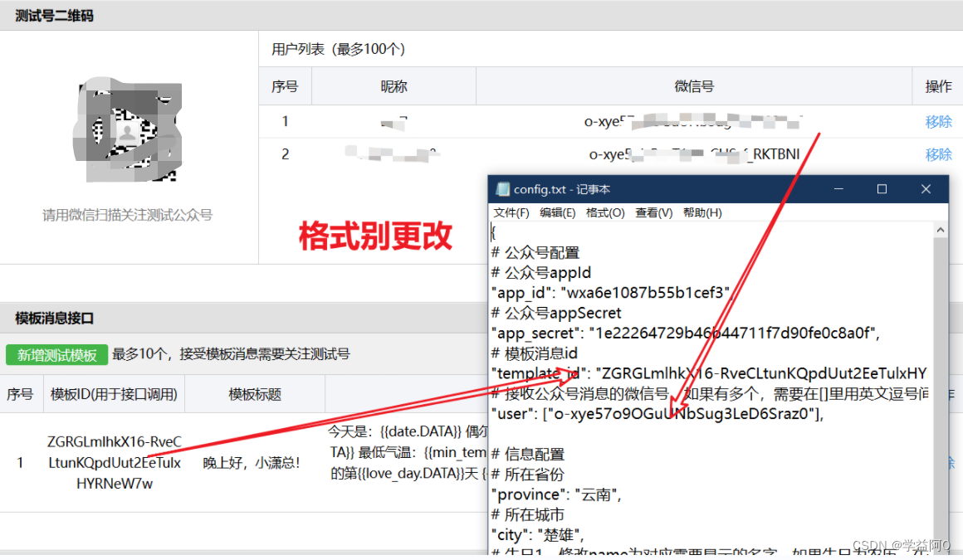The image size is (963, 560).
Task: Click the 序号 header in user list
Action: click(285, 86)
